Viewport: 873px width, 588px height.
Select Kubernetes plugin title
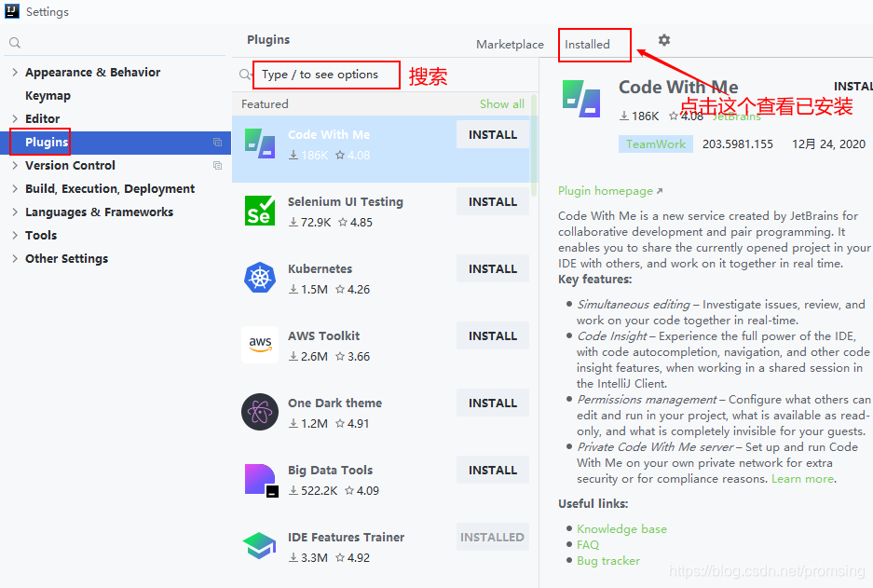pos(320,269)
